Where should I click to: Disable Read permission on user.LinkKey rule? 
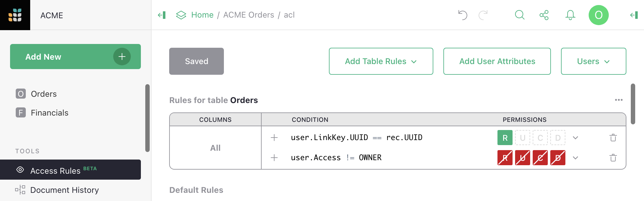[x=505, y=138]
